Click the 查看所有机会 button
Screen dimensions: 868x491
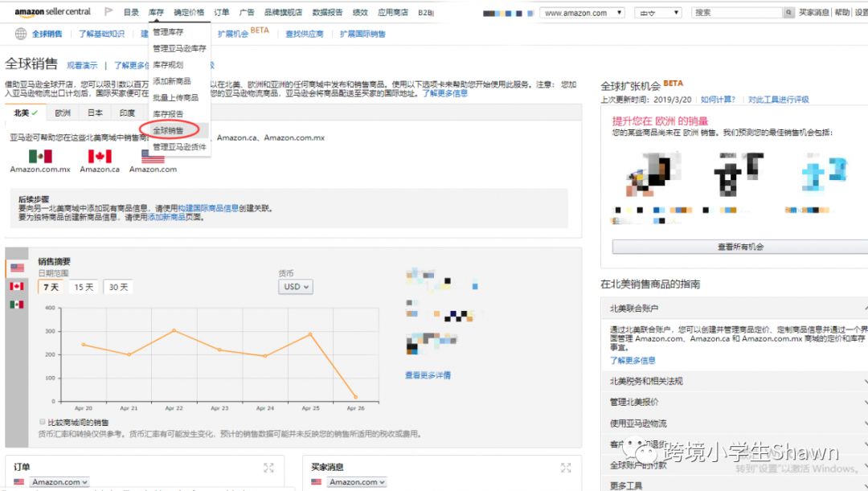point(740,247)
